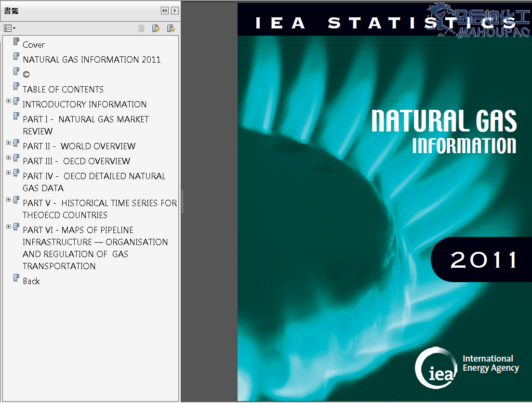Jump to TABLE OF CONTENTS bookmark
The height and width of the screenshot is (403, 532).
(x=63, y=90)
